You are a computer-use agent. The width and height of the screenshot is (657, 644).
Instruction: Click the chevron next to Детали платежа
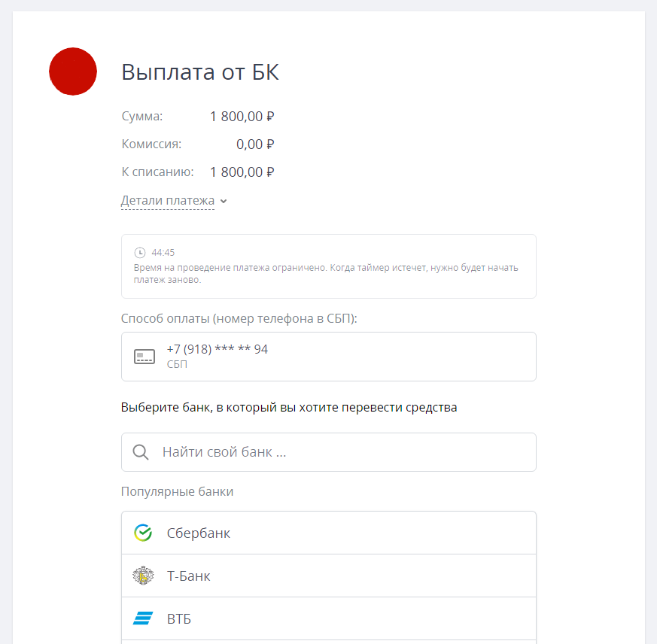(x=222, y=201)
